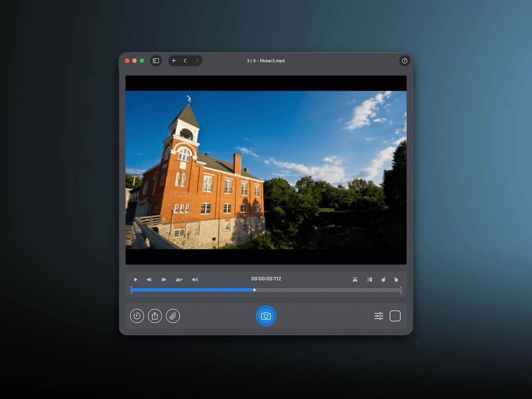Click the plus button to add videos

174,60
